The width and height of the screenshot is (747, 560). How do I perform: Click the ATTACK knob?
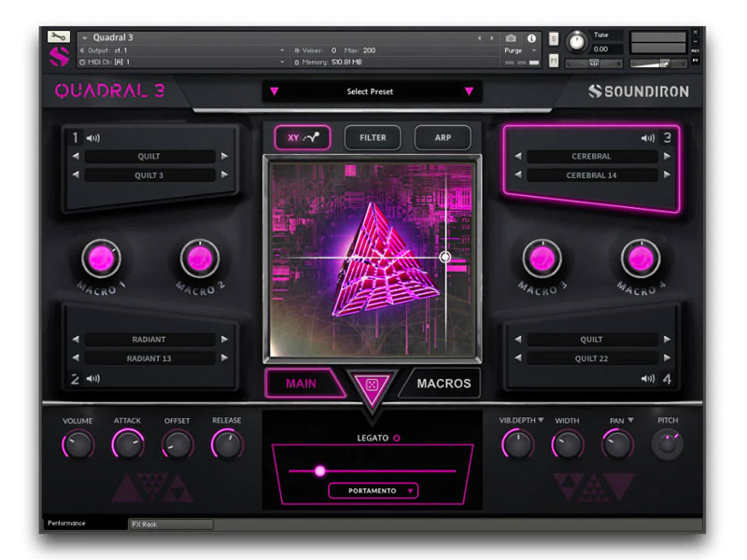tap(128, 445)
